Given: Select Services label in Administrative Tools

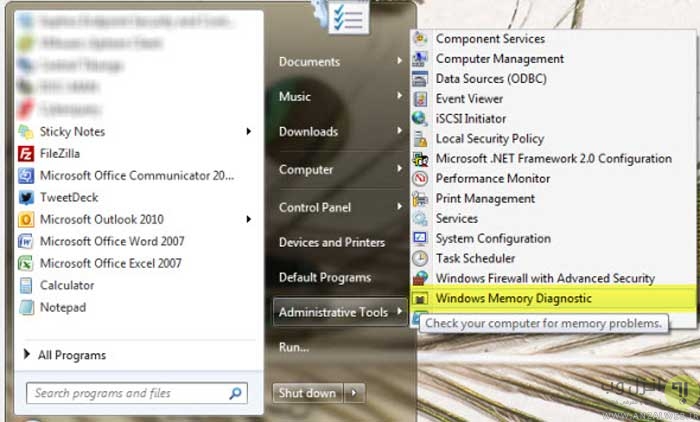Looking at the screenshot, I should (x=457, y=218).
